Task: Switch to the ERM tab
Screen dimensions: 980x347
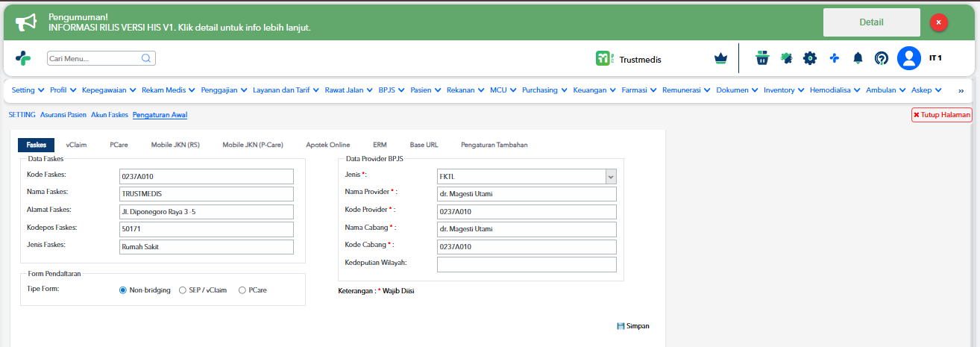Action: tap(380, 145)
